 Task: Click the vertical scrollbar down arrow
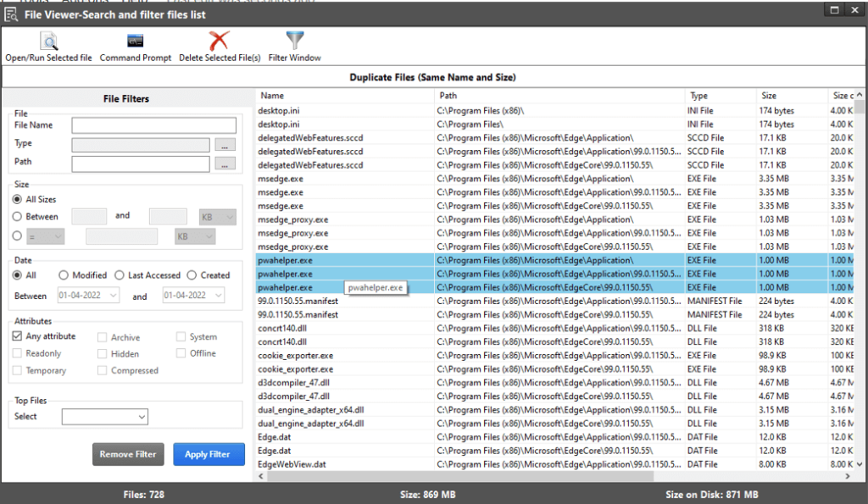[x=860, y=464]
